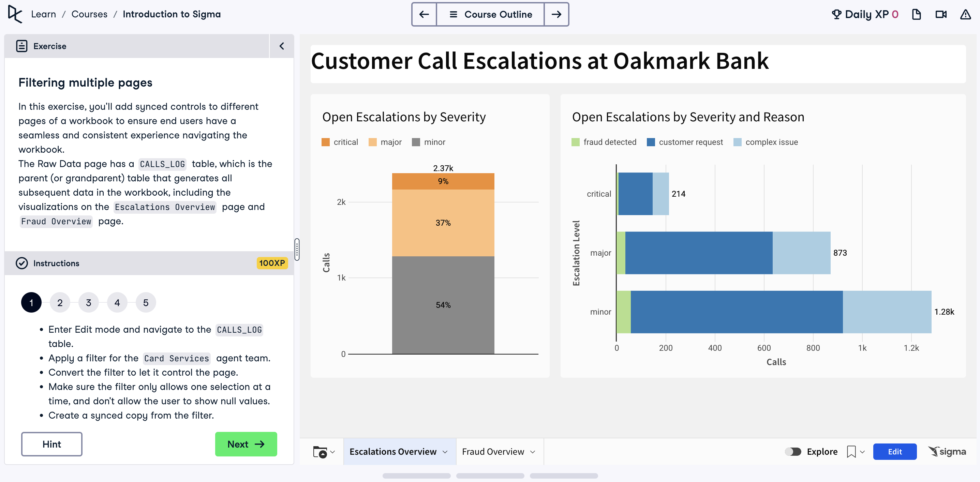Click the report issue warning icon

coord(965,14)
